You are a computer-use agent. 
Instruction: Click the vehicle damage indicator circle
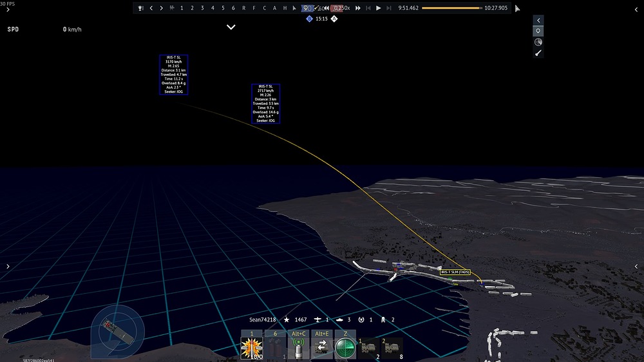pos(118,331)
